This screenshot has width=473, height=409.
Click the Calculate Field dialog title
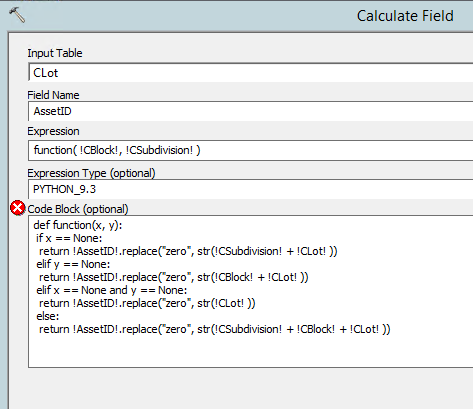pyautogui.click(x=405, y=16)
